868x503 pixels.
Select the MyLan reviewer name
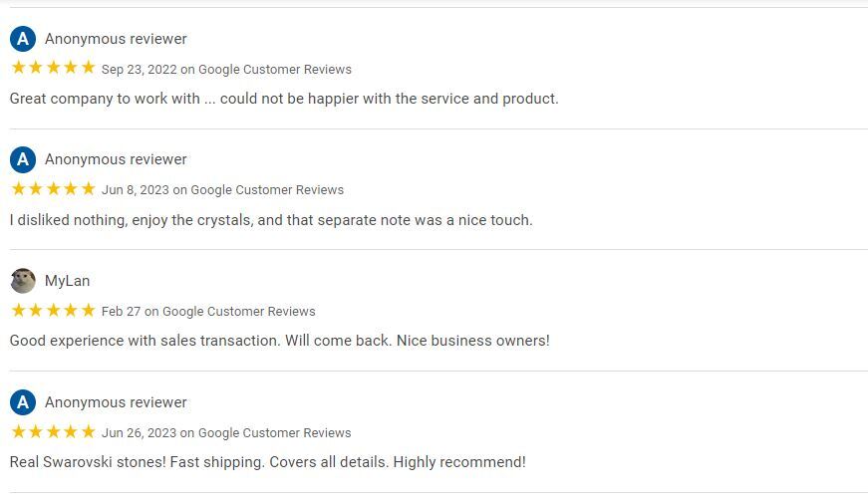pos(67,281)
